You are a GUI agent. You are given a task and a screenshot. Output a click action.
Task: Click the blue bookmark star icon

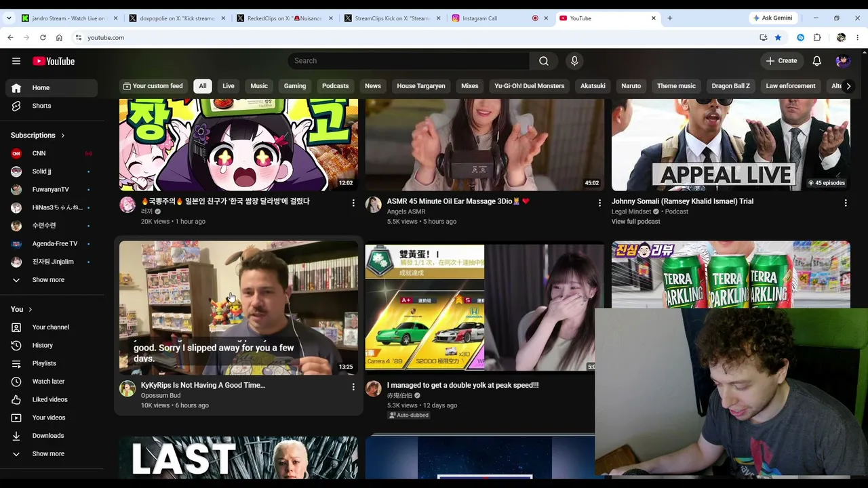778,37
